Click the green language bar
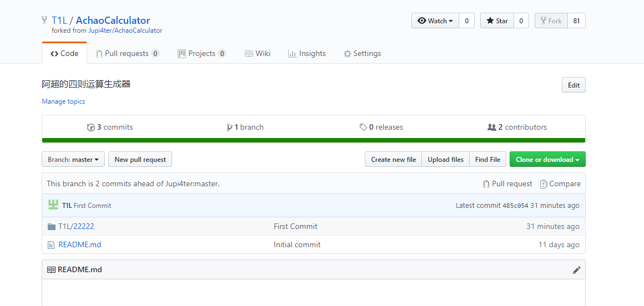The width and height of the screenshot is (644, 306). click(x=314, y=140)
